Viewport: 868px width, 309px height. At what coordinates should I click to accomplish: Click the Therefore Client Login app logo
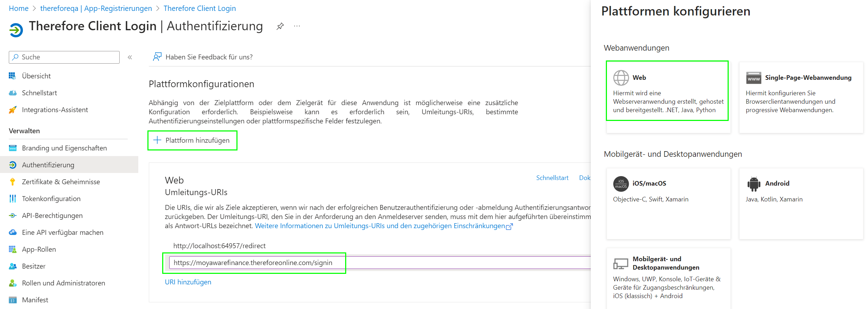pos(16,30)
